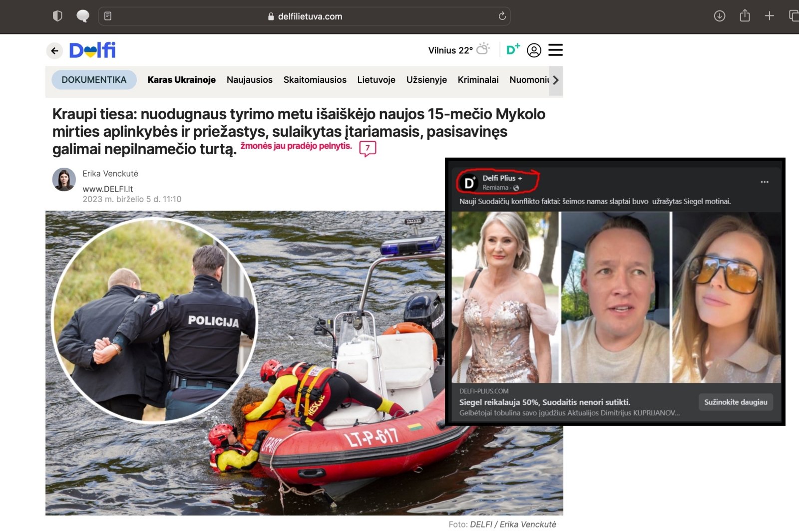Show the tab overview icon
Image resolution: width=799 pixels, height=532 pixels.
pos(794,16)
